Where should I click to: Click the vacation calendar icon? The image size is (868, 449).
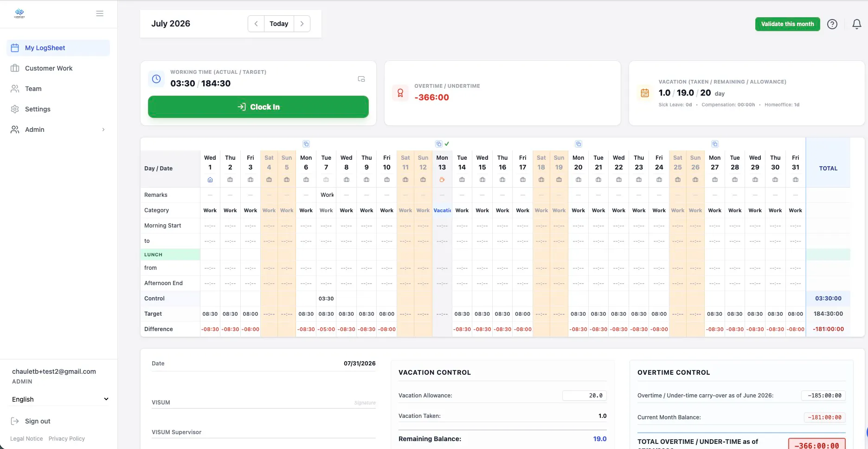pos(645,93)
